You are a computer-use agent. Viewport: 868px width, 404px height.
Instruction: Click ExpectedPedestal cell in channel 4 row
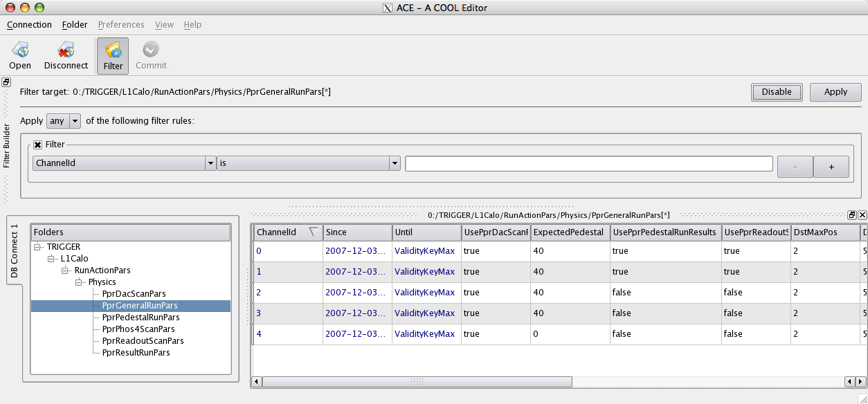point(570,334)
